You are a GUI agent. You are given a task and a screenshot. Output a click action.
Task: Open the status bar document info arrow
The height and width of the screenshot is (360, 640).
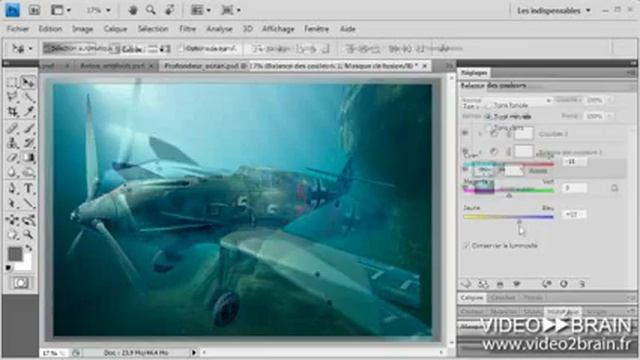(x=194, y=352)
